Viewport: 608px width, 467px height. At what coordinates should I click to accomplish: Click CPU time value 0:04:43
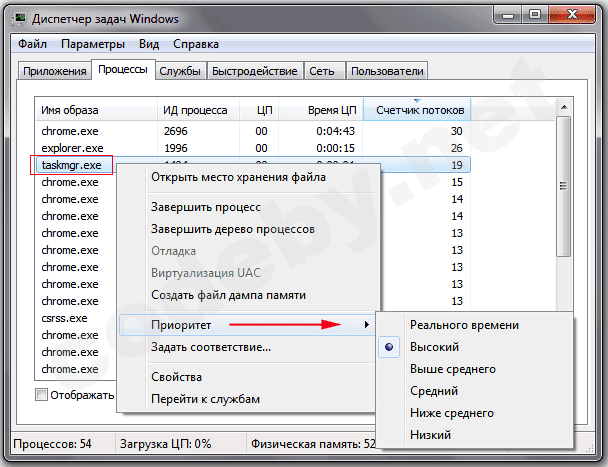335,131
